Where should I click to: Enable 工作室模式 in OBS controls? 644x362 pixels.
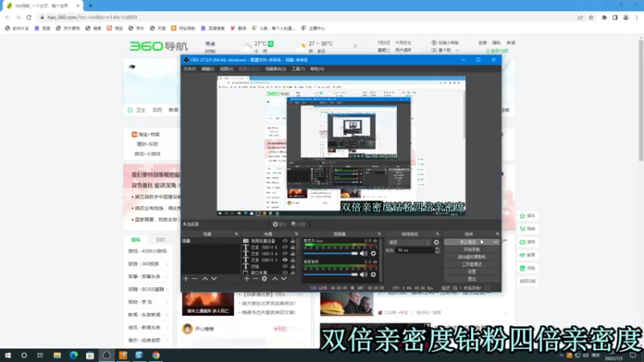click(x=472, y=265)
